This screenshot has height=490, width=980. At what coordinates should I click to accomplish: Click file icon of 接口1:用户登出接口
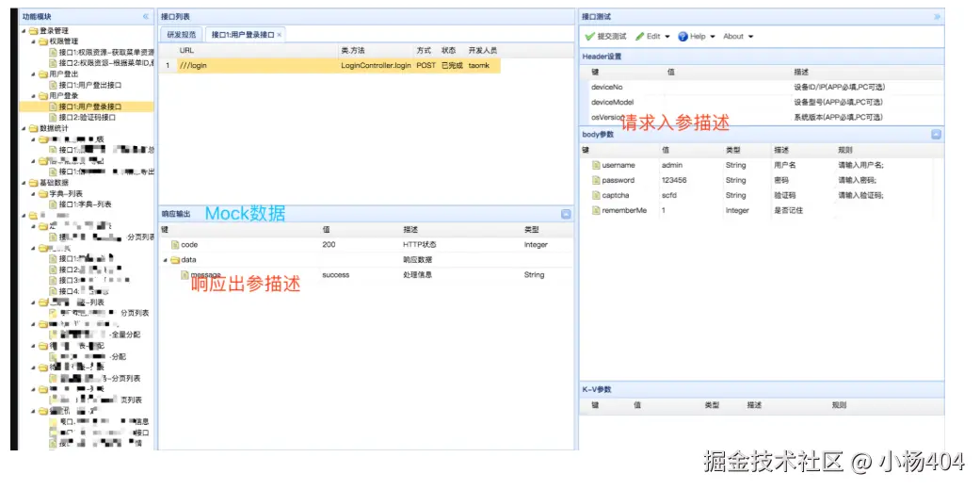point(53,85)
